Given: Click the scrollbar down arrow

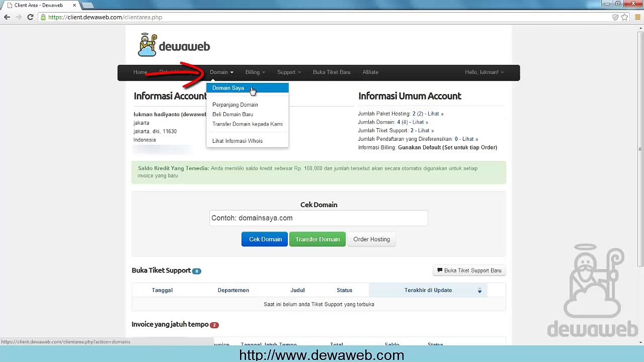Looking at the screenshot, I should (640, 342).
